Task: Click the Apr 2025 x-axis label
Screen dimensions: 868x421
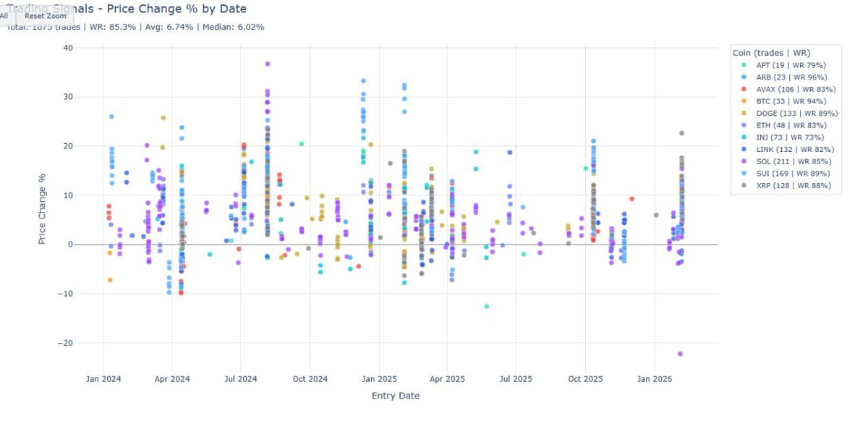Action: point(447,378)
